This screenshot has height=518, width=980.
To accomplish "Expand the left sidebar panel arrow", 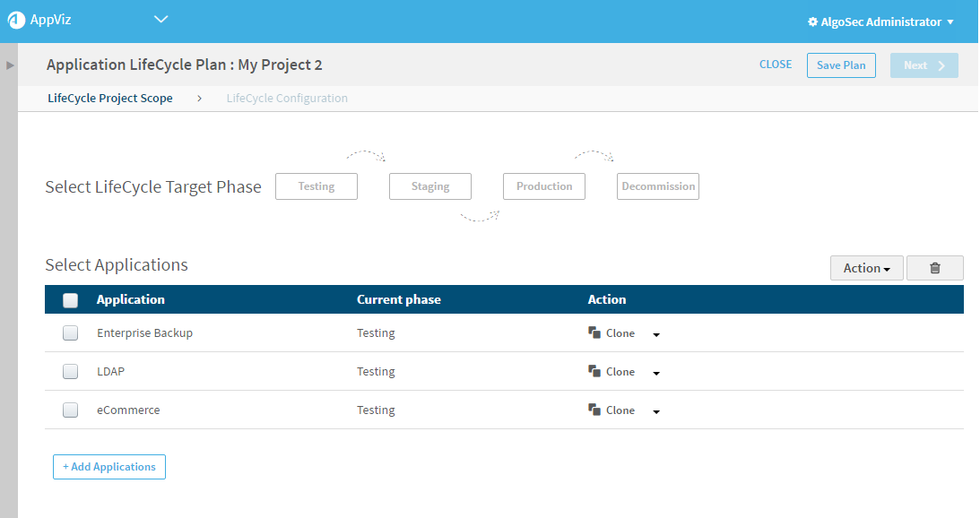I will (10, 65).
